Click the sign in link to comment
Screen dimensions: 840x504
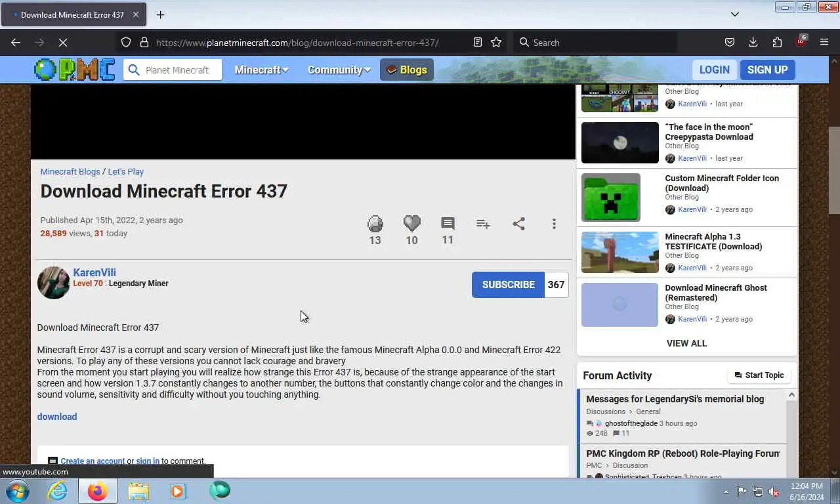tap(148, 461)
